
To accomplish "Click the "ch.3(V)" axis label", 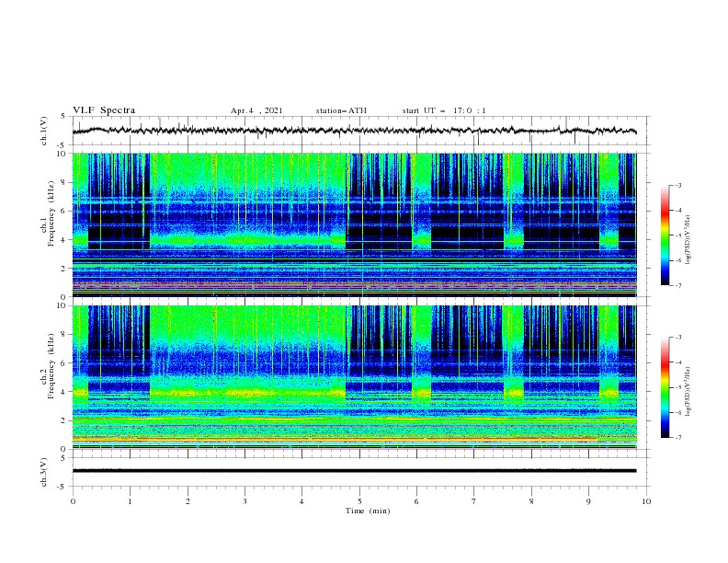I will [44, 472].
